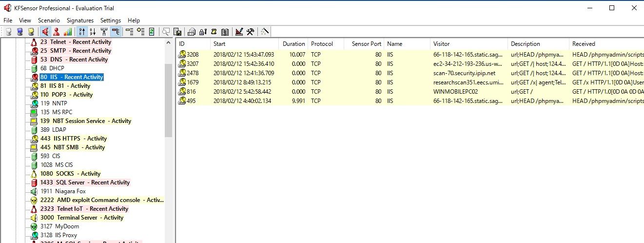The image size is (644, 243).
Task: Sort events by the Visitor column header
Action: (469, 44)
